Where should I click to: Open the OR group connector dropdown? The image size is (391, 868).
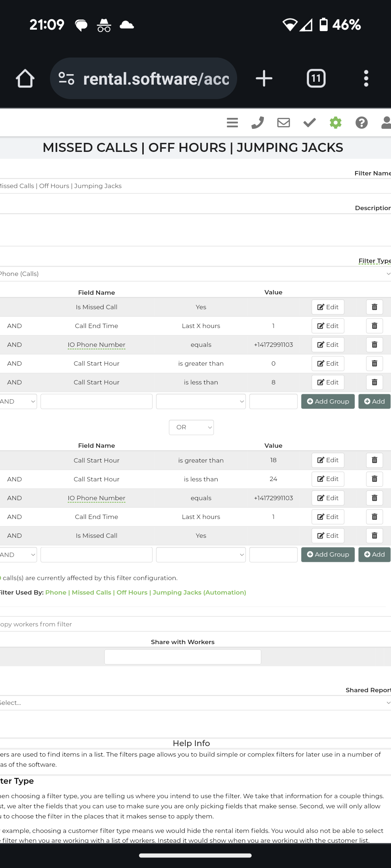coord(191,427)
